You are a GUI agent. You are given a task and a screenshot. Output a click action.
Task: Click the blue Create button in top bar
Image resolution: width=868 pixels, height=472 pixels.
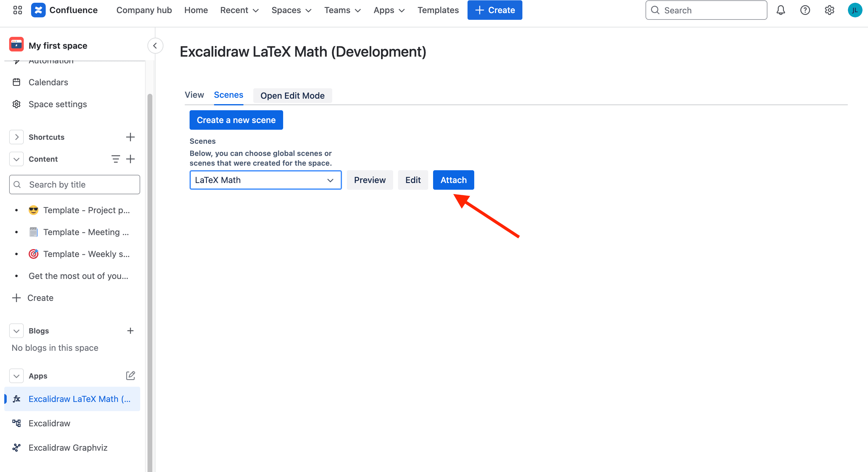495,10
